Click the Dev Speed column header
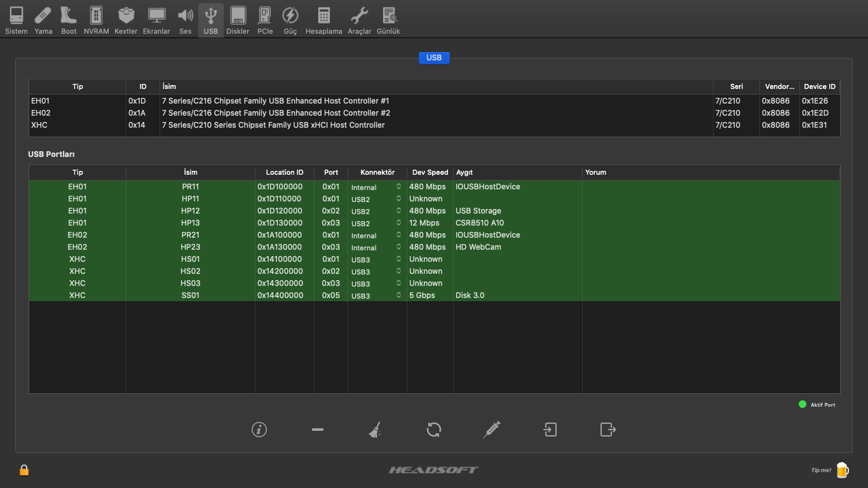Image resolution: width=868 pixels, height=488 pixels. [430, 172]
